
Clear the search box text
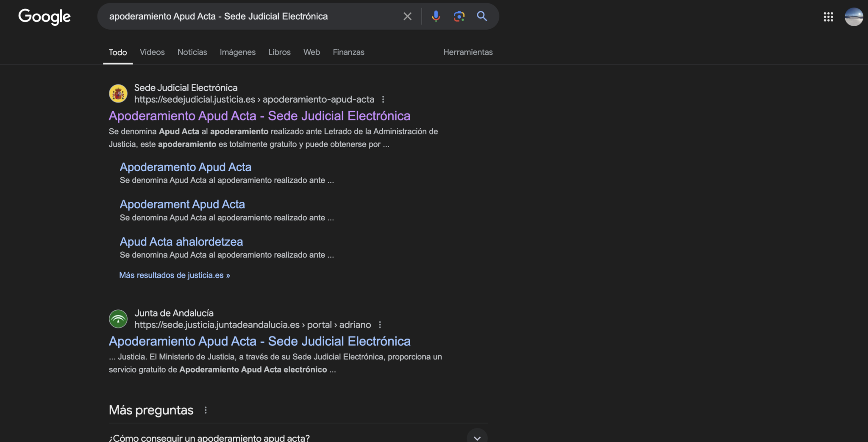407,17
